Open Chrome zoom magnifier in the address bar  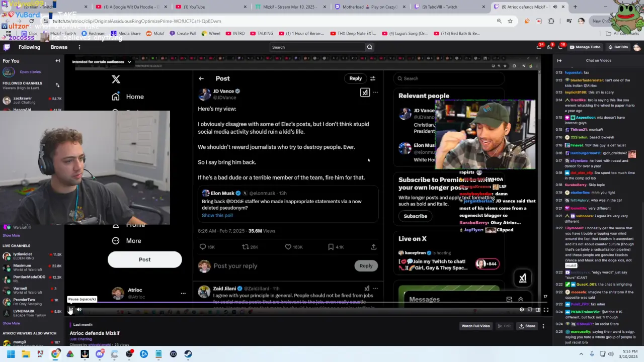tap(499, 21)
